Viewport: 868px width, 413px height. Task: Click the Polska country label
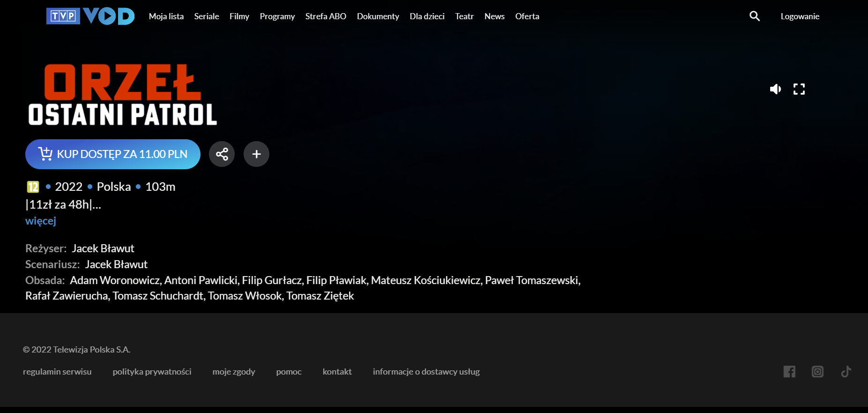pyautogui.click(x=114, y=187)
